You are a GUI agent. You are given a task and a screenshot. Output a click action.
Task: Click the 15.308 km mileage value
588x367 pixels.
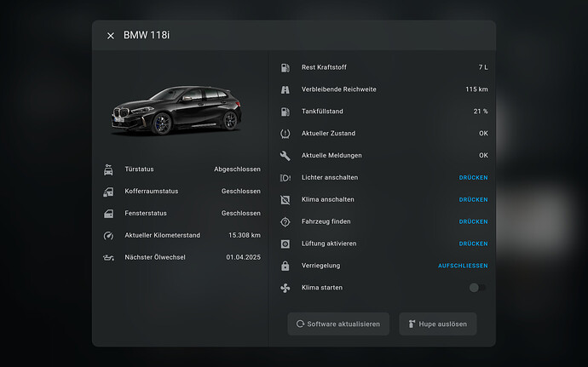click(245, 235)
